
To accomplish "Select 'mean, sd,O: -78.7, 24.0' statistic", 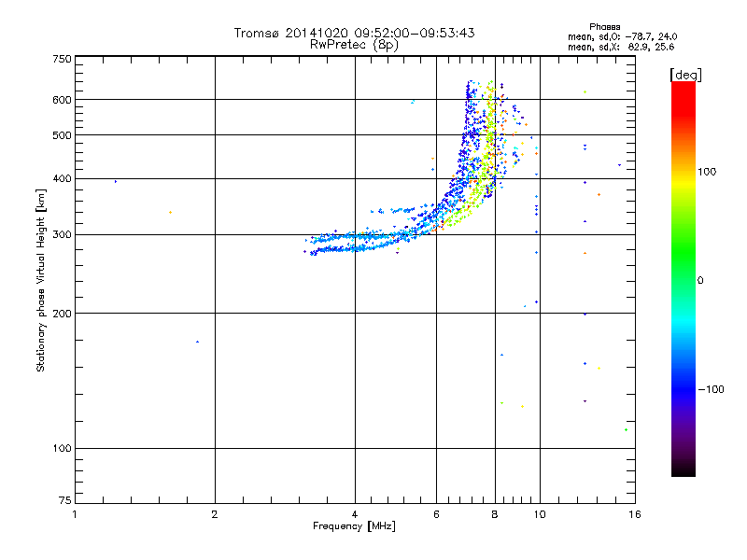I will tap(622, 36).
